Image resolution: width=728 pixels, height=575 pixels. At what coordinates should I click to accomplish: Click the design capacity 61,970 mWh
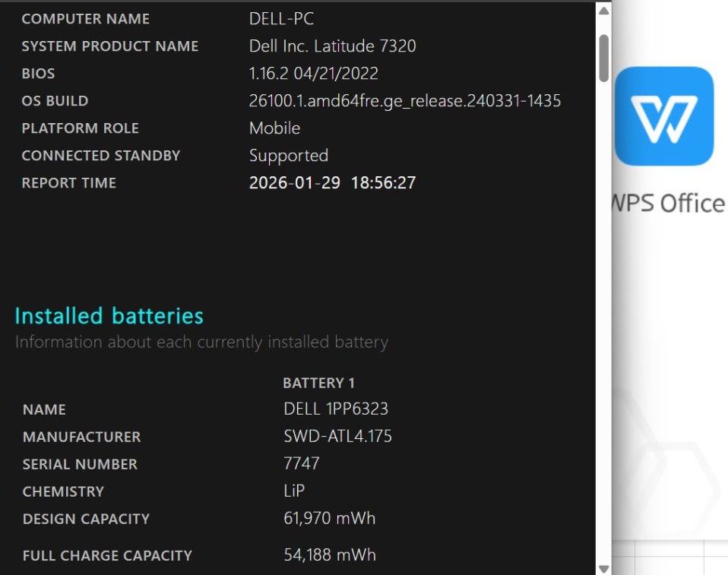tap(329, 518)
